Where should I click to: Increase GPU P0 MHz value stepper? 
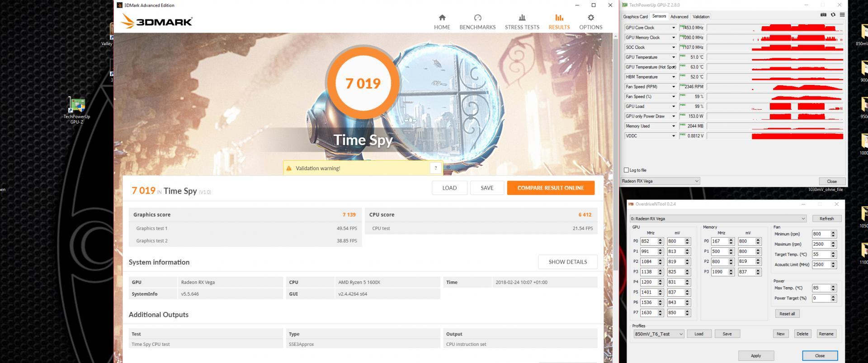point(660,240)
